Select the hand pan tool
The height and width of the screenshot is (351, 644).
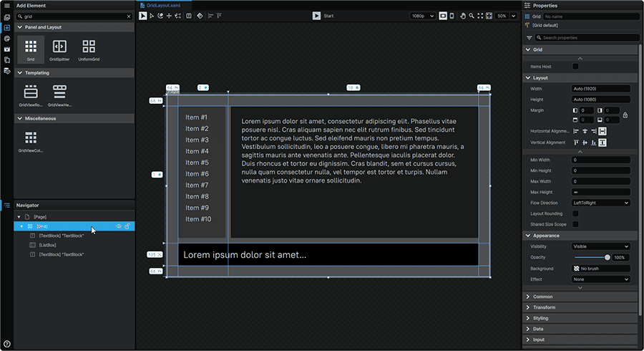[x=463, y=16]
